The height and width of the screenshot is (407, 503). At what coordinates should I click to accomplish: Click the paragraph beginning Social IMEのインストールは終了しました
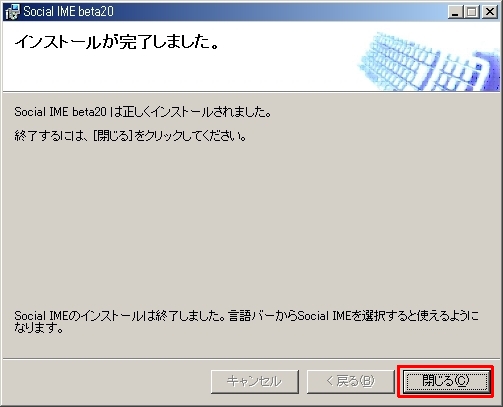[246, 322]
